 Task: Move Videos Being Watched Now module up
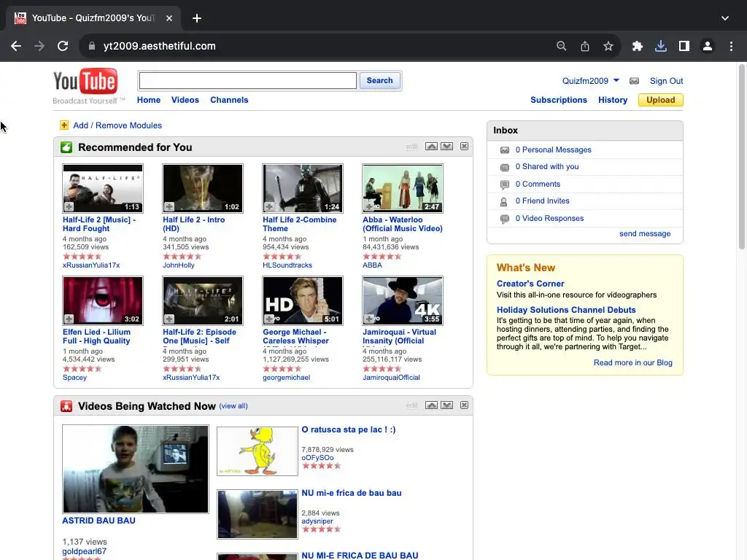[431, 405]
